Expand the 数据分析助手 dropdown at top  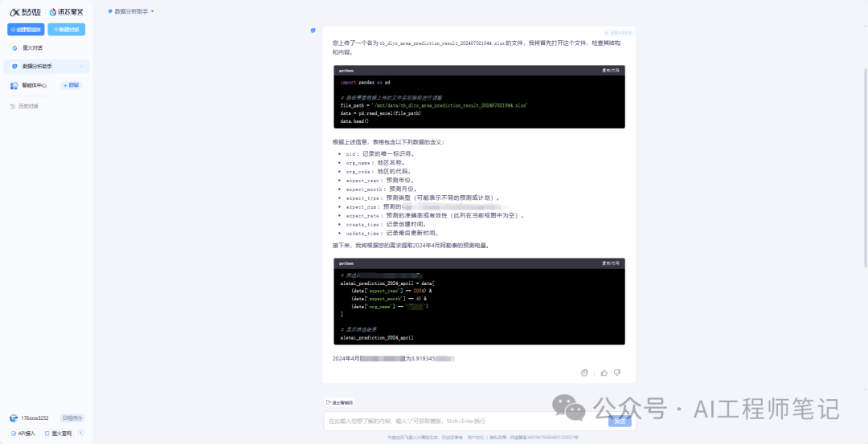tap(131, 11)
